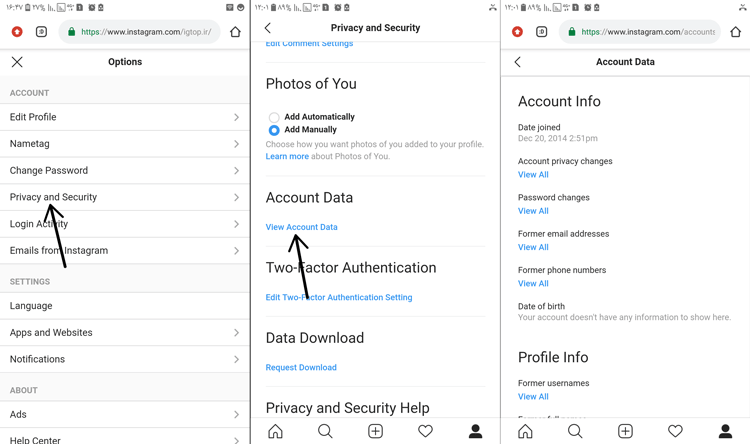Tap the new post plus icon on Account Data screen

pos(625,431)
